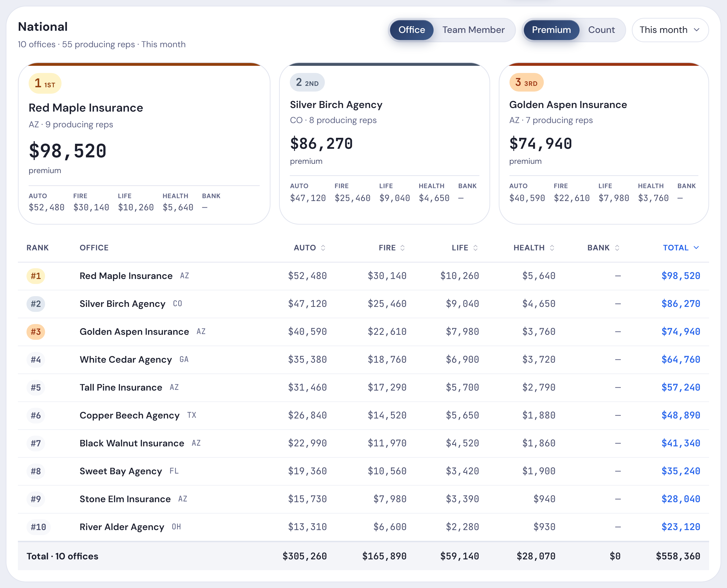
Task: Click the OFFICE column header
Action: [94, 248]
